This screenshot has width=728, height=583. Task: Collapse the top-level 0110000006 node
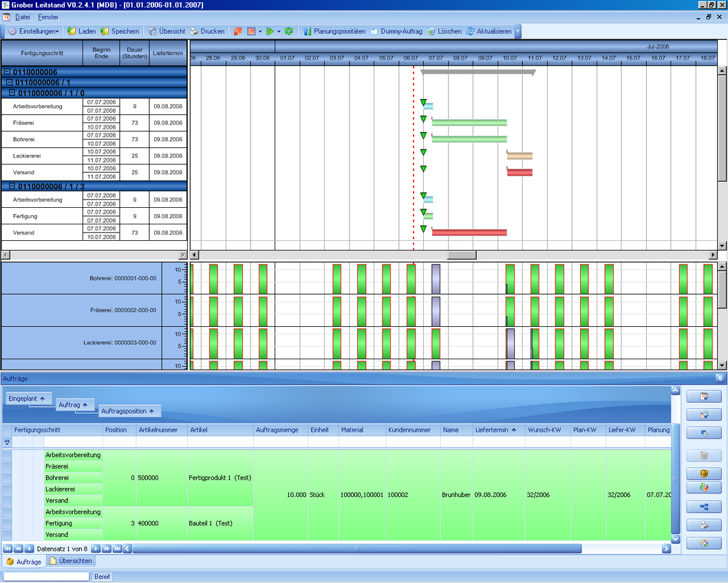[x=7, y=72]
